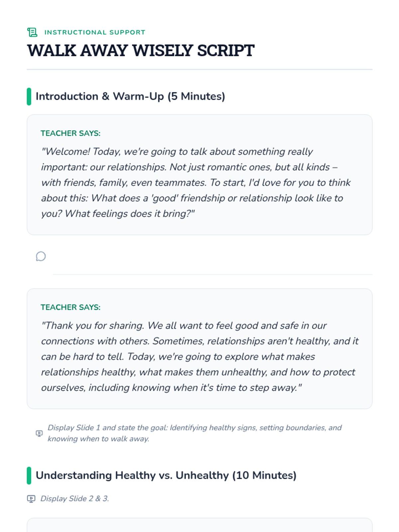Viewport: 399px width, 532px height.
Task: Click the sentence "knowing when to walk away"
Action: pos(98,439)
